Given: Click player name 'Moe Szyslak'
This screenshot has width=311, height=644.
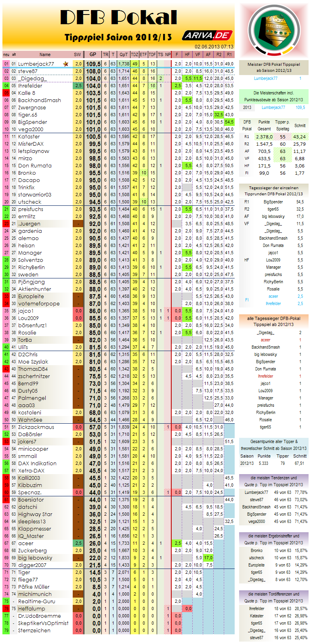Looking at the screenshot, I should point(33,362).
